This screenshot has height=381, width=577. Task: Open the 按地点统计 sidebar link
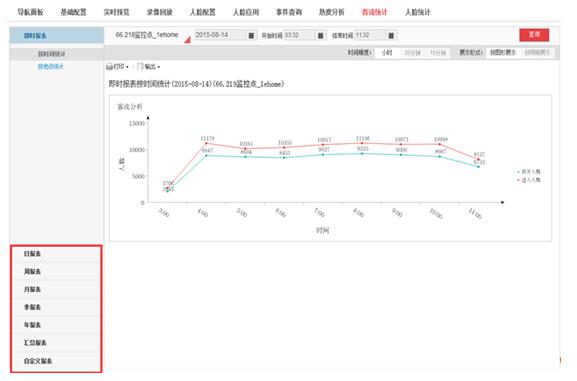point(51,67)
